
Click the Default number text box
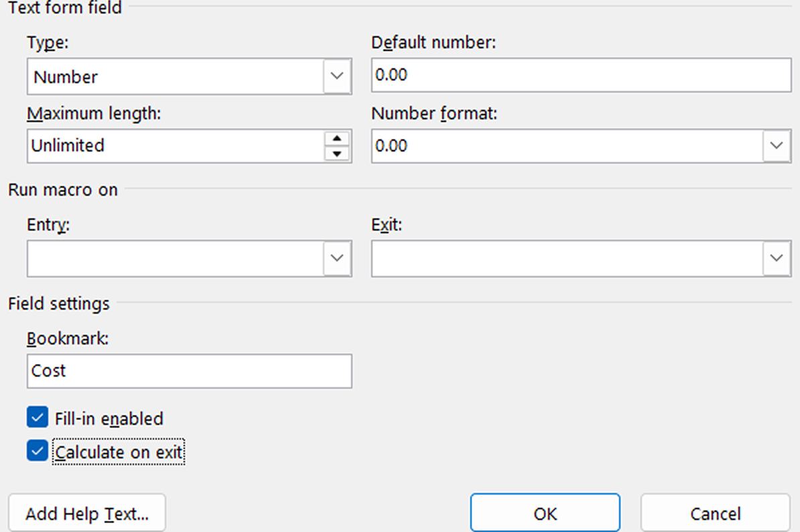click(x=580, y=75)
